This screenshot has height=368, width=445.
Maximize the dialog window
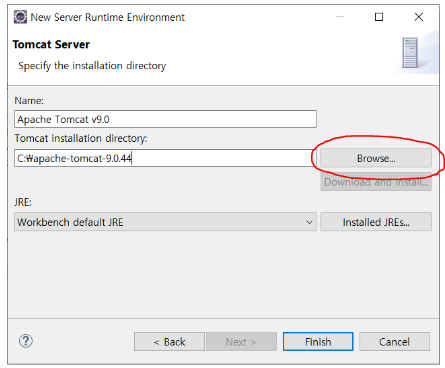[x=379, y=17]
